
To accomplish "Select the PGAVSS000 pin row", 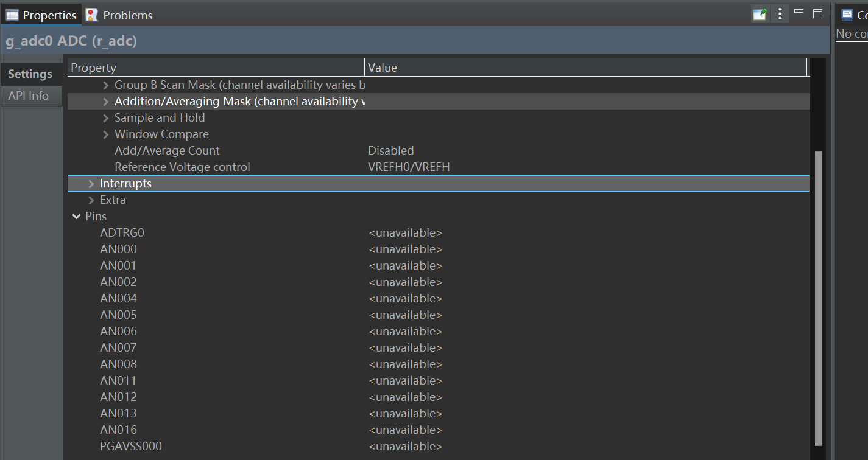I will point(439,447).
